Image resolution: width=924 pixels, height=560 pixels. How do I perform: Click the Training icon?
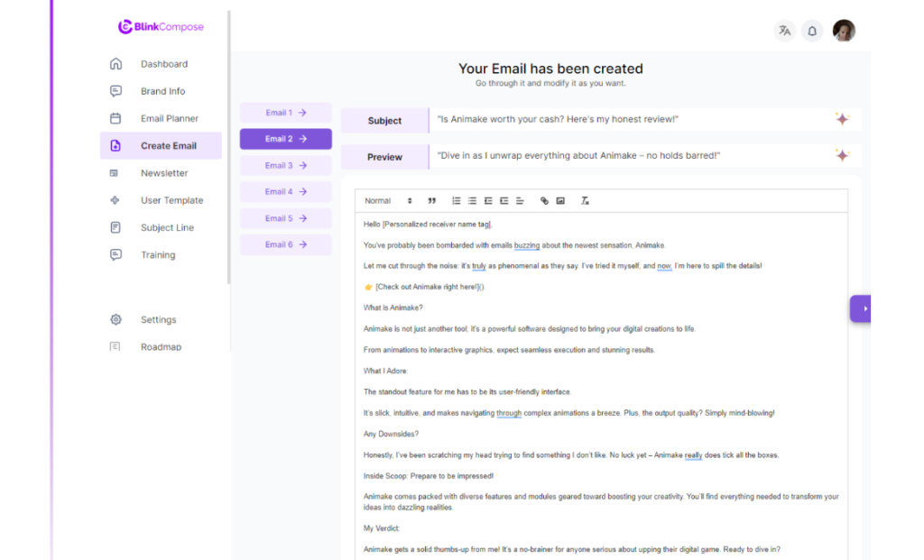click(x=115, y=254)
